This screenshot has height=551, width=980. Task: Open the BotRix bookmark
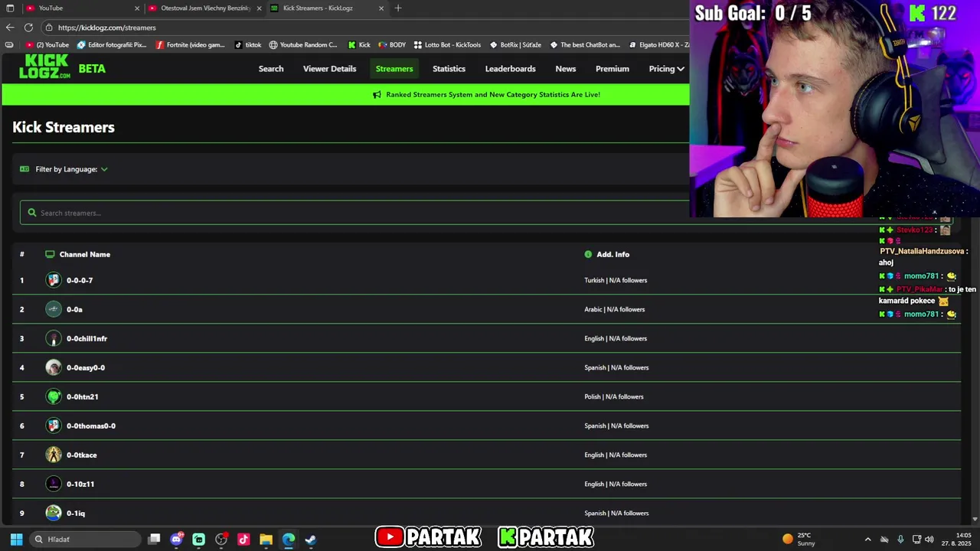(515, 45)
